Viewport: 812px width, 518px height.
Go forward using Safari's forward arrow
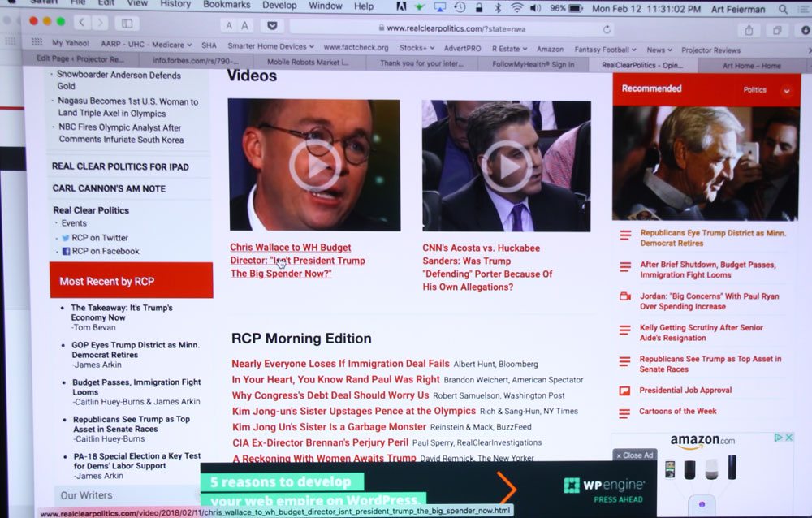click(x=101, y=23)
